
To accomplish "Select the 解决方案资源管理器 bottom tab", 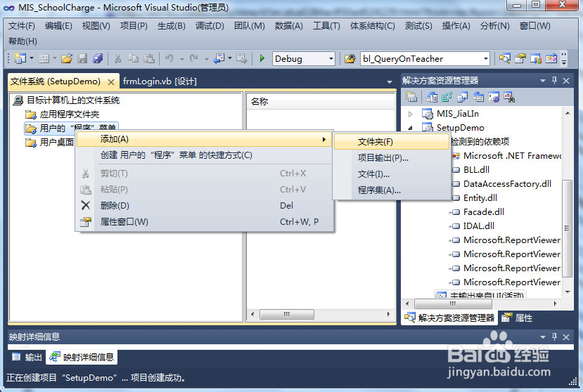I will click(x=450, y=318).
